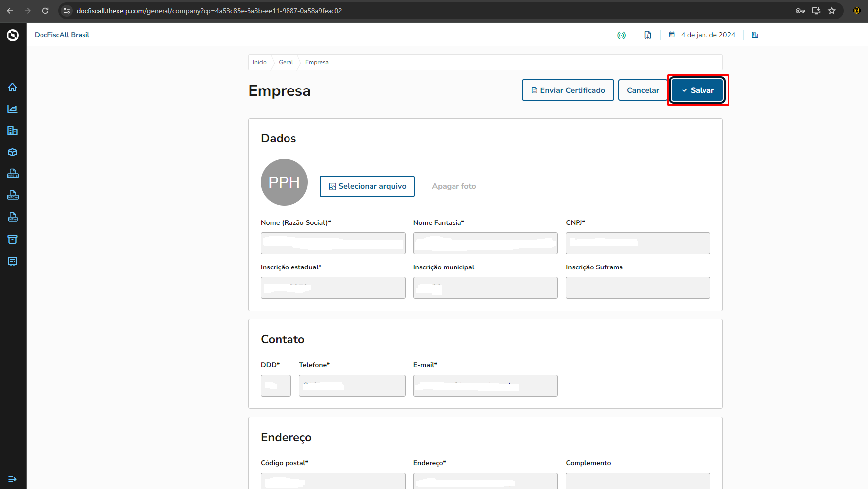Focus the Inscrição municipal field
This screenshot has height=489, width=868.
(485, 288)
